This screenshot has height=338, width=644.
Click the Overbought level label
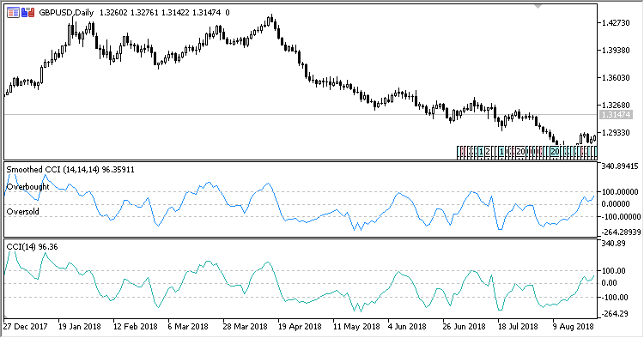[x=28, y=187]
